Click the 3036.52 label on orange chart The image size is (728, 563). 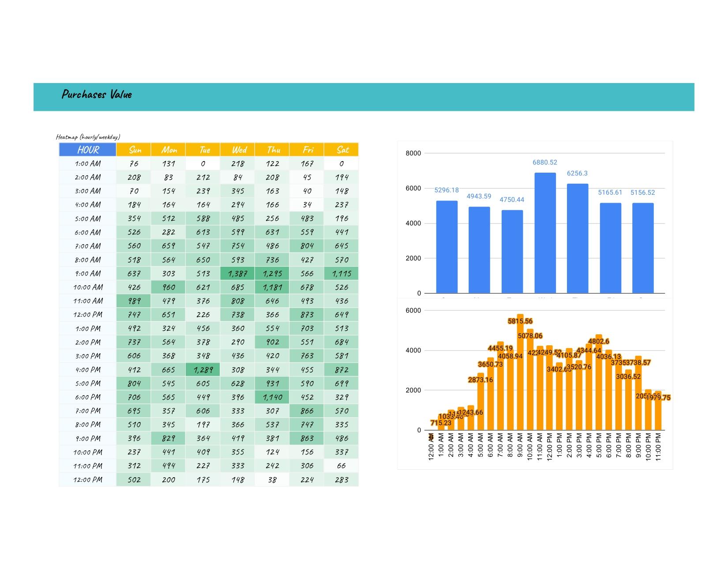628,377
